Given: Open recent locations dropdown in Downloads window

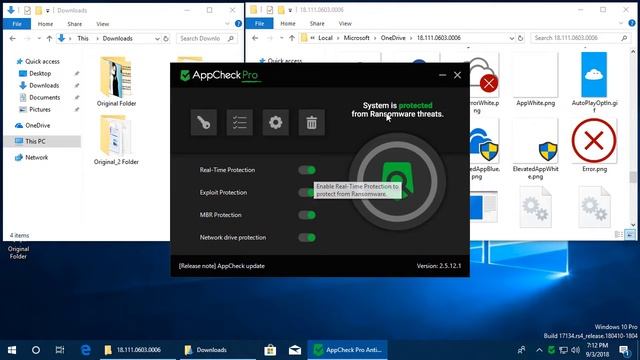Looking at the screenshot, I should [39, 38].
